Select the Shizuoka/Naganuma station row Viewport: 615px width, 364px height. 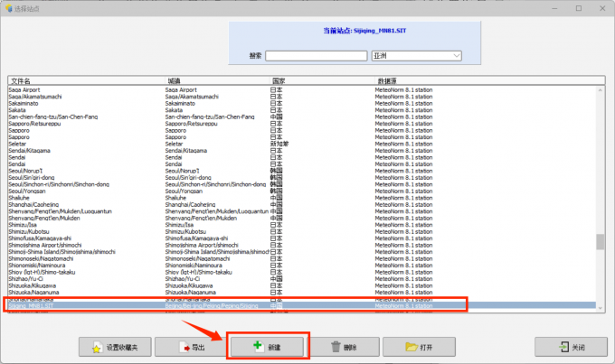302,293
